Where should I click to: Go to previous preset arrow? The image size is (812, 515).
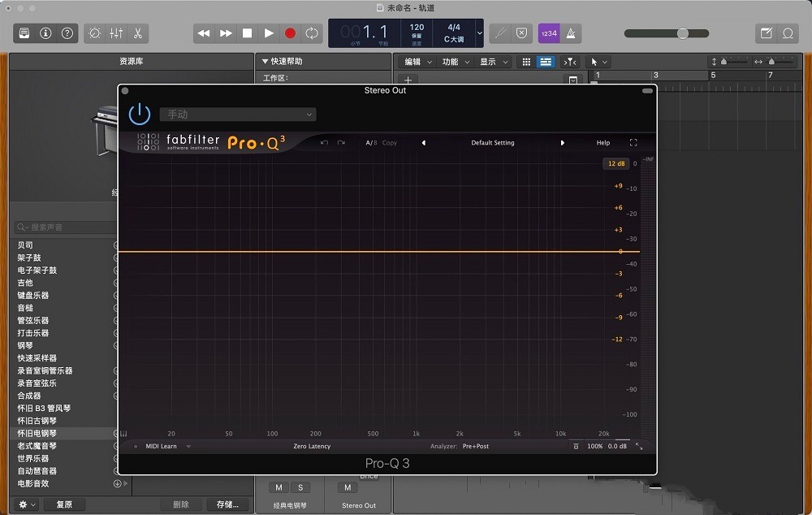424,142
